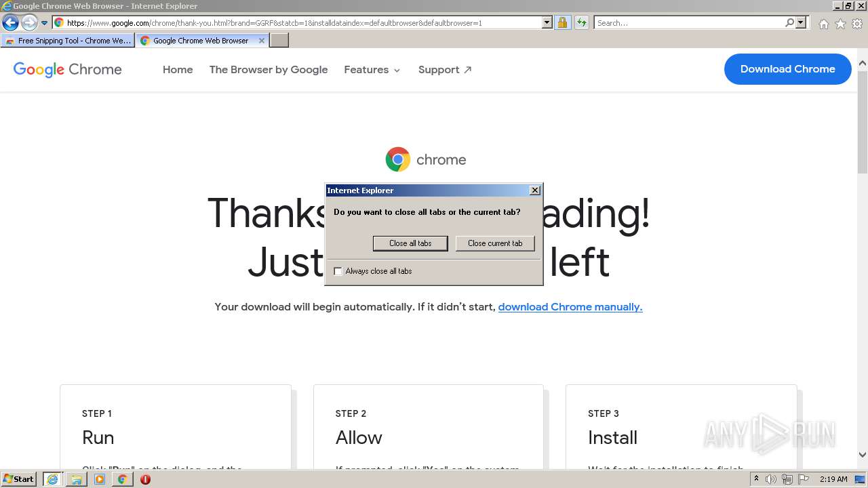Viewport: 868px width, 488px height.
Task: Click the magnifier search icon
Action: (789, 23)
